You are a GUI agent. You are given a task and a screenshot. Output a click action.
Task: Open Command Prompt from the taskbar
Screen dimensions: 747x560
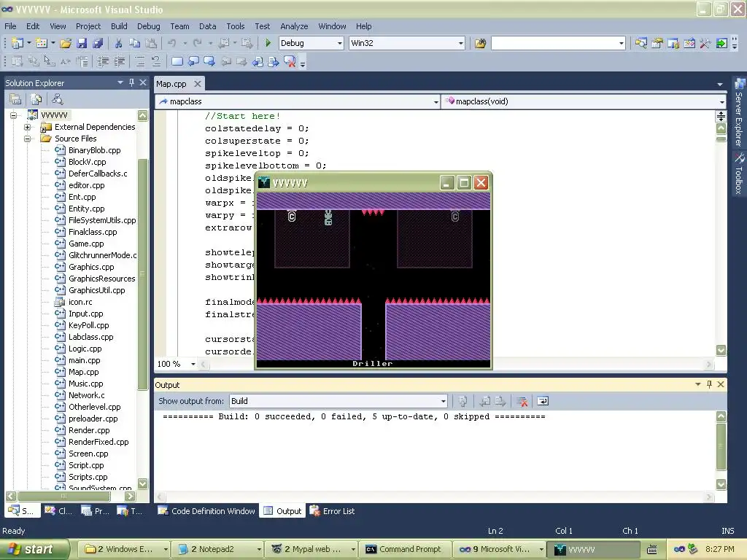(405, 549)
